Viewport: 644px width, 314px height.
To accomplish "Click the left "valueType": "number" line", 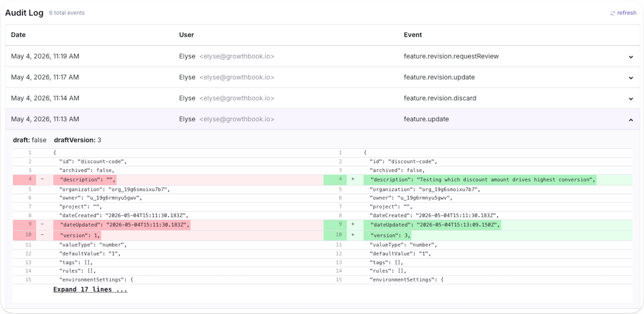I will [93, 245].
